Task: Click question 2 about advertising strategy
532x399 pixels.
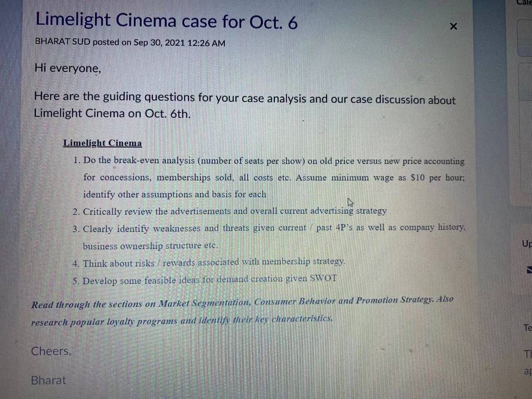Action: (230, 211)
